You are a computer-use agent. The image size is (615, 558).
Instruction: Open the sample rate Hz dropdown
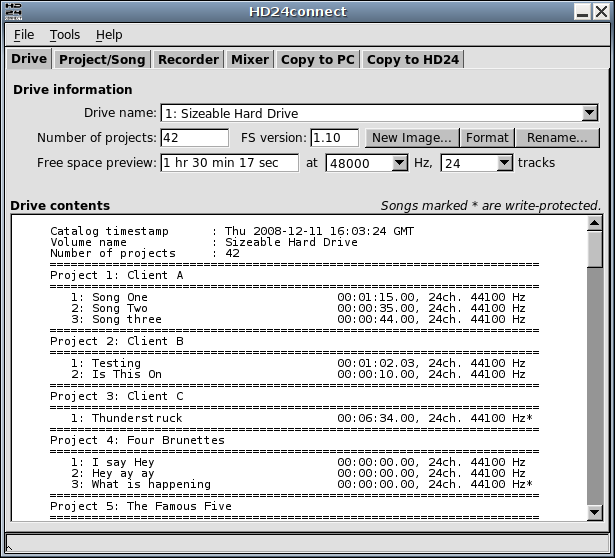tap(399, 163)
